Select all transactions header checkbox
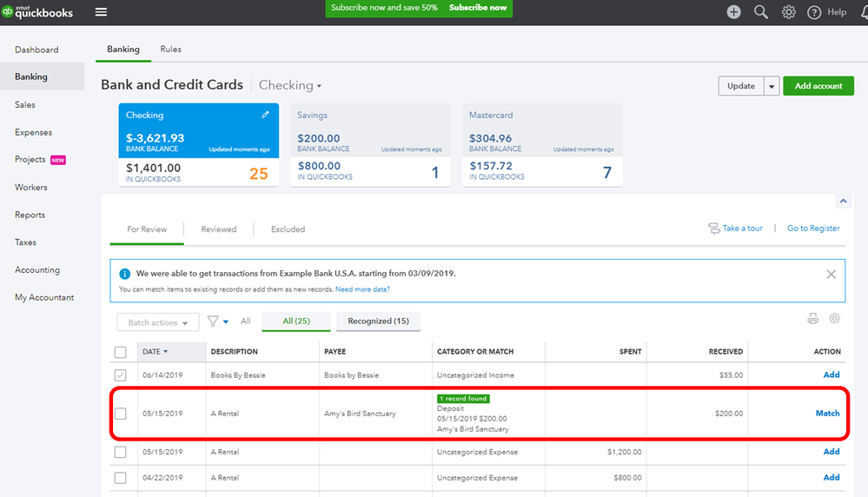868x497 pixels. (x=120, y=352)
